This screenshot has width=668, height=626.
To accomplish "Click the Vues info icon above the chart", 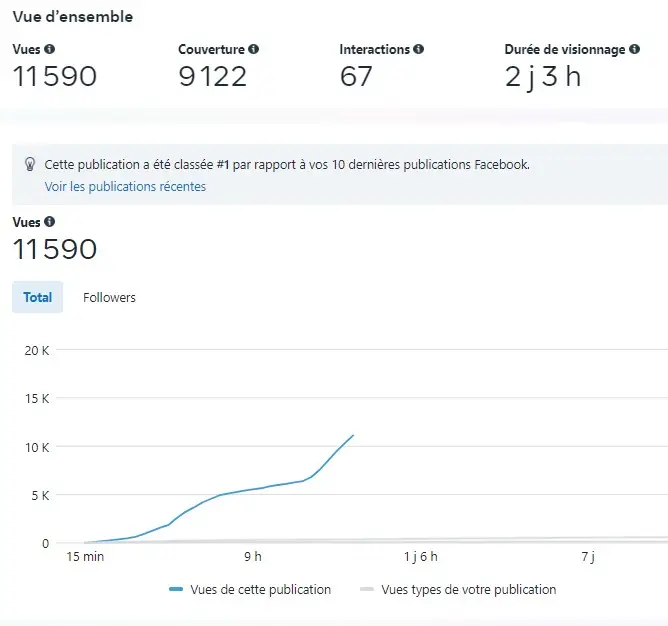I will point(50,222).
